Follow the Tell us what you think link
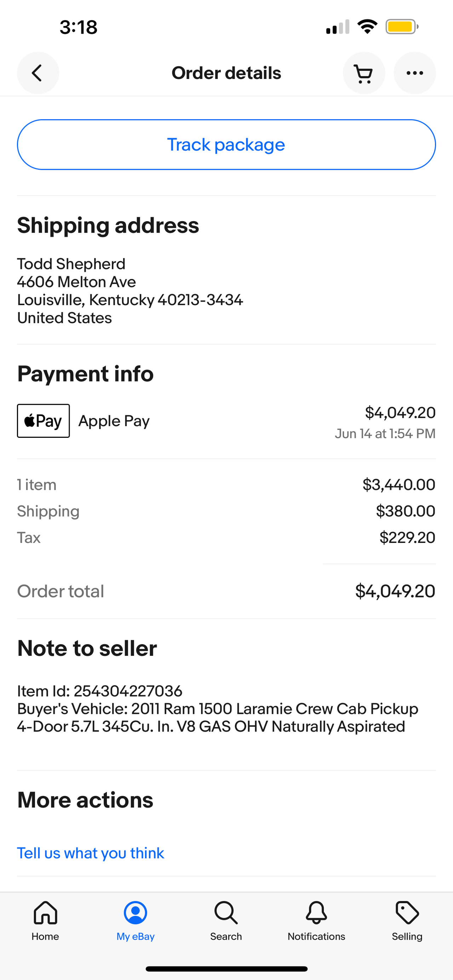This screenshot has height=980, width=453. click(x=91, y=853)
